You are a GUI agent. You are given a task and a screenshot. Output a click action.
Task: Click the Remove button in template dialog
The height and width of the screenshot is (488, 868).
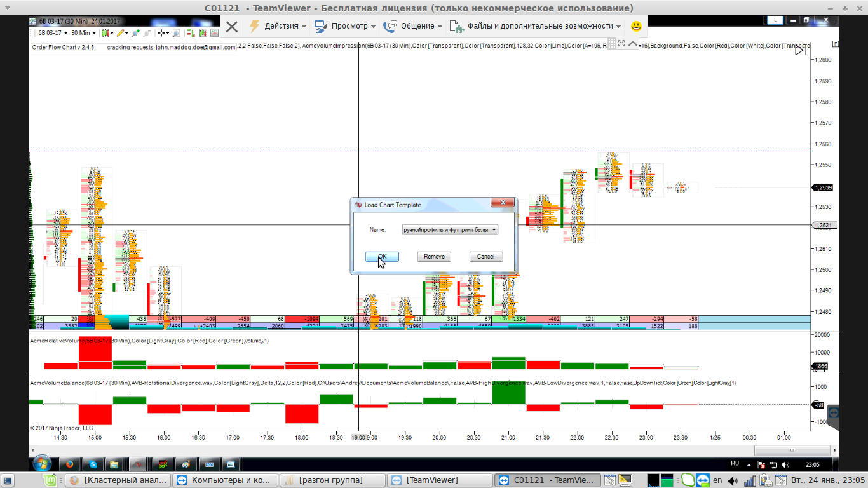pyautogui.click(x=434, y=257)
